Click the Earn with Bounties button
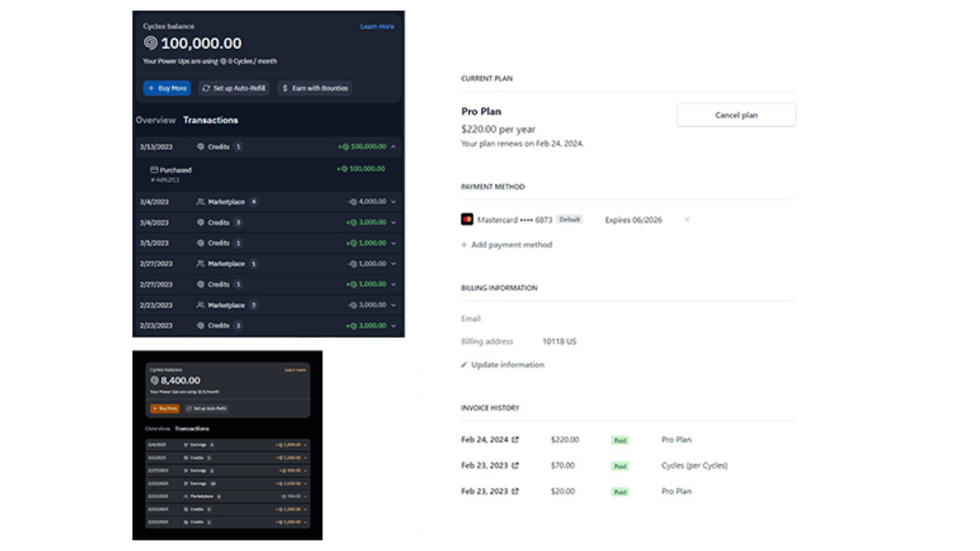 click(314, 88)
